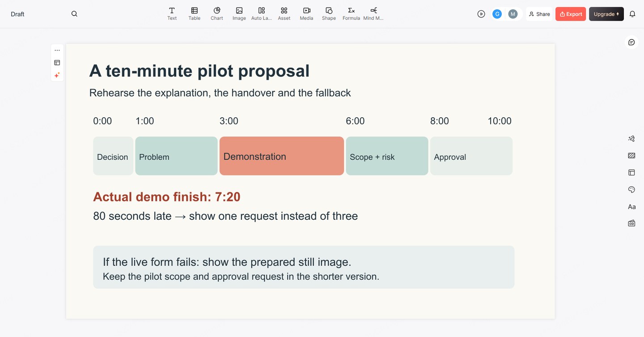This screenshot has height=337, width=644.
Task: Open the Aa font settings icon
Action: [x=631, y=207]
